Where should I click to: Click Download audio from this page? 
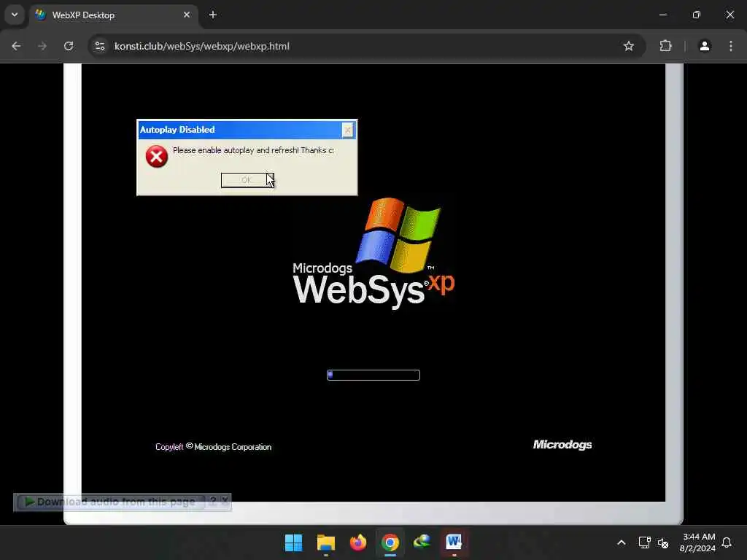click(111, 502)
